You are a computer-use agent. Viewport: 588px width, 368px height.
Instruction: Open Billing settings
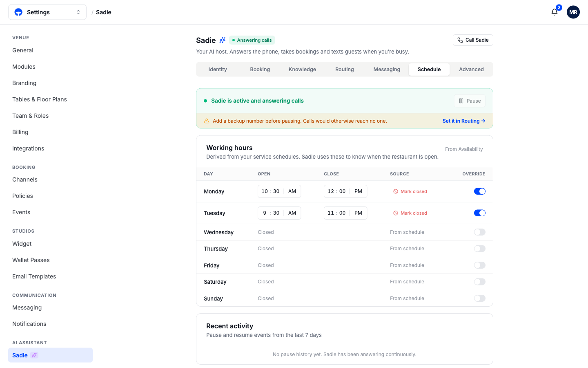click(x=50, y=132)
